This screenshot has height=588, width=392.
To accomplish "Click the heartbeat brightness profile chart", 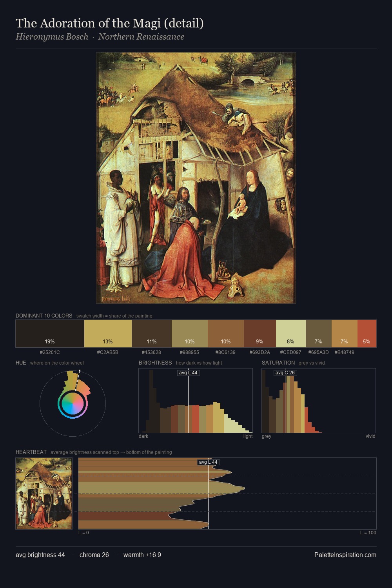I will pos(227,494).
